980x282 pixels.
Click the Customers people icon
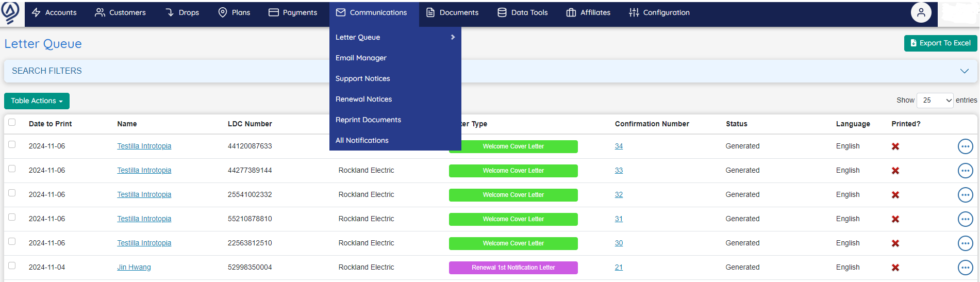pos(100,12)
